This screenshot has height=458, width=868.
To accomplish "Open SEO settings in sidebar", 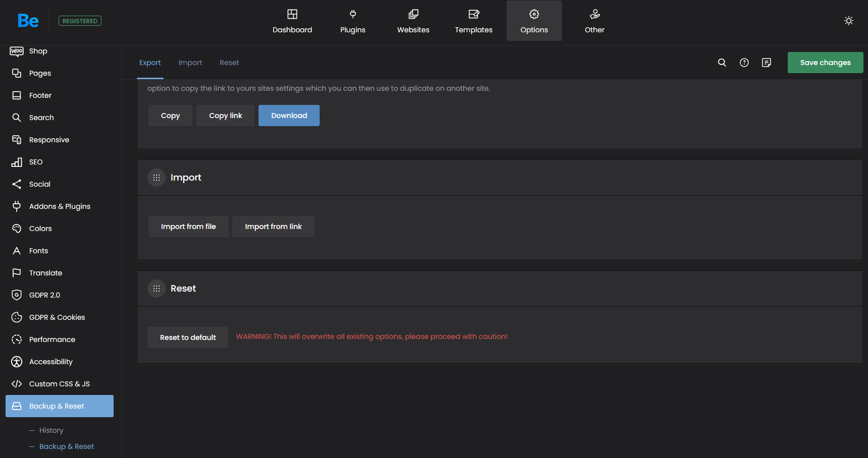I will pos(60,162).
